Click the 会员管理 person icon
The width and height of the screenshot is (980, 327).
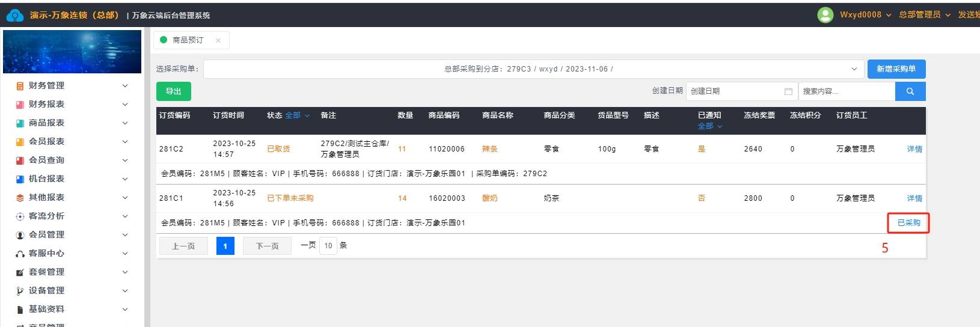coord(20,235)
